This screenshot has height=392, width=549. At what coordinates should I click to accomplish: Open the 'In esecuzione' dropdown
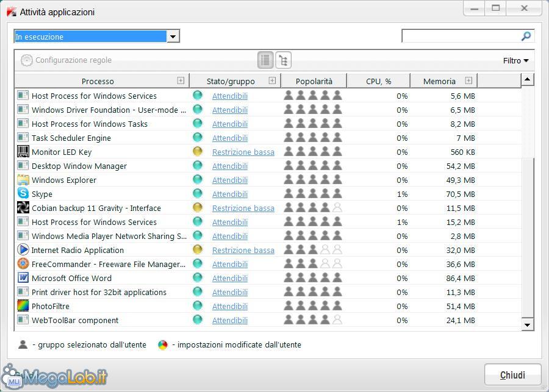(173, 37)
